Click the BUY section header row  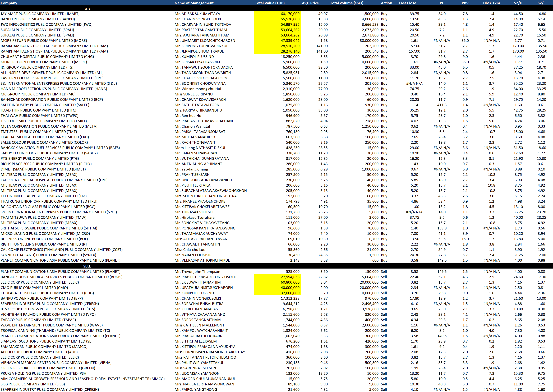pos(87,9)
